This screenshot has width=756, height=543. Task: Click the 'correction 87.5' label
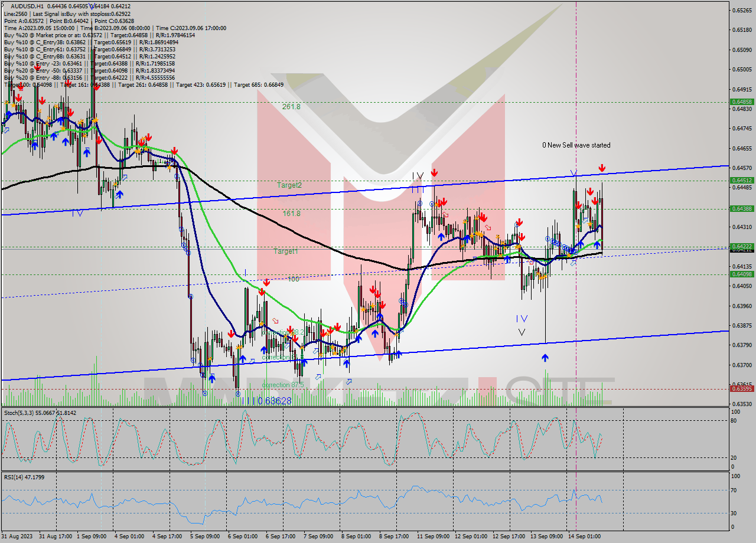[282, 385]
